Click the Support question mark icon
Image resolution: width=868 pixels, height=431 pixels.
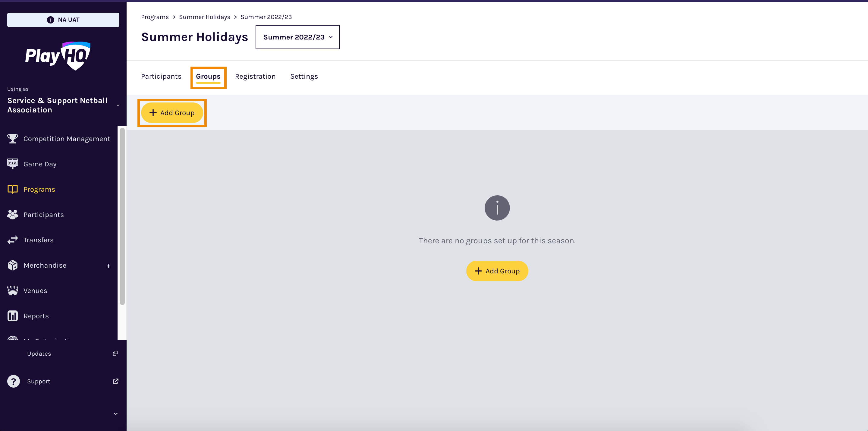pyautogui.click(x=14, y=381)
